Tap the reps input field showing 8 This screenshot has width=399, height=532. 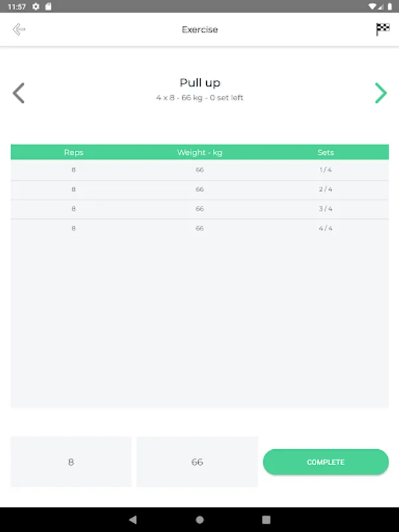tap(71, 462)
